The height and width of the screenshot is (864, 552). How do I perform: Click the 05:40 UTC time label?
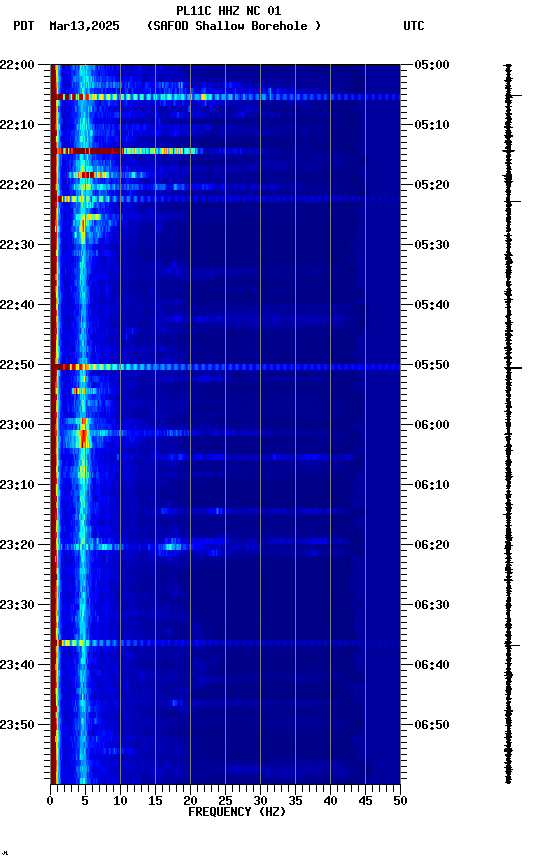(432, 305)
